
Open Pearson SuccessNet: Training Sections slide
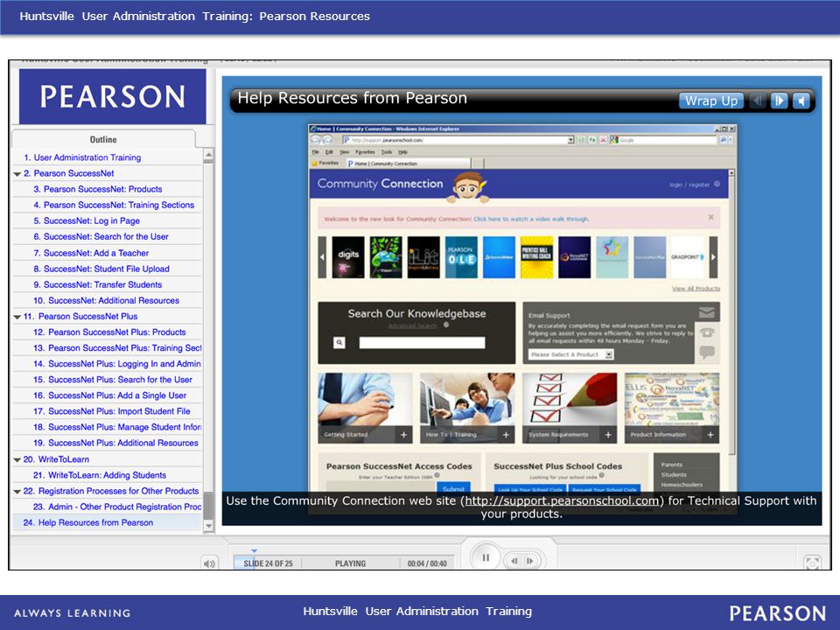click(x=114, y=205)
